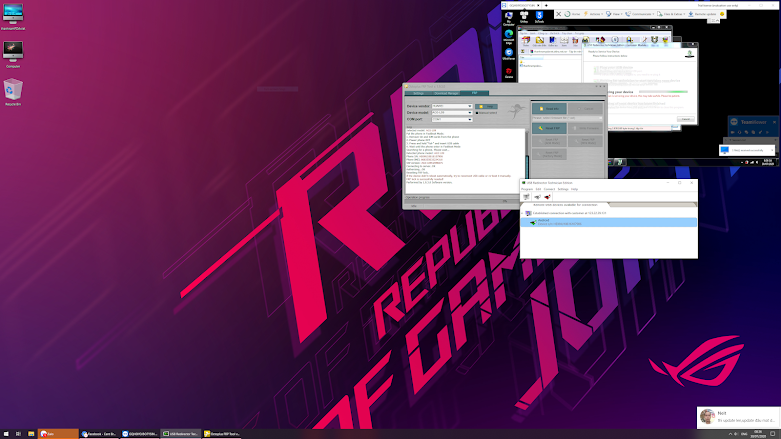Image resolution: width=781 pixels, height=439 pixels.
Task: Open the Computer desktop icon
Action: [13, 54]
